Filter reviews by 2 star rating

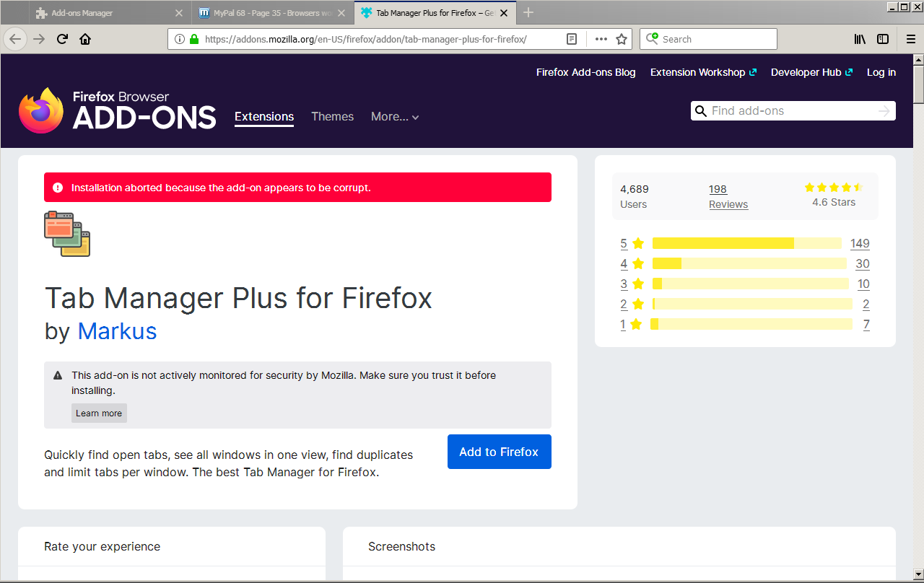point(632,304)
